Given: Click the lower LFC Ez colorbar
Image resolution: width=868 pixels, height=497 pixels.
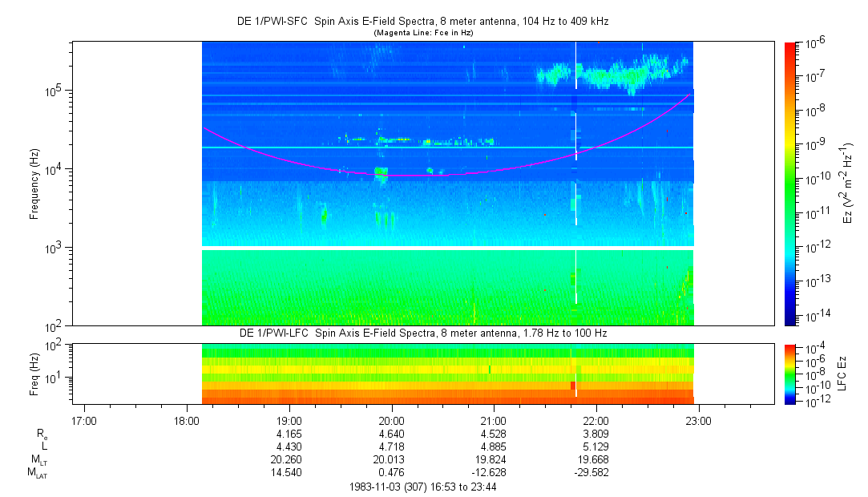Looking at the screenshot, I should 790,374.
